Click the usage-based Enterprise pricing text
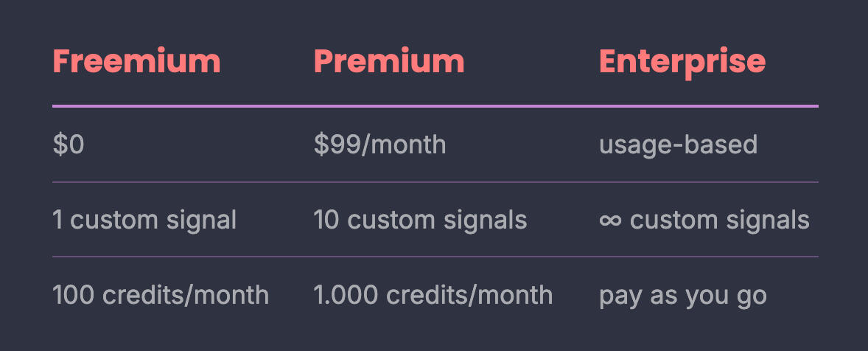This screenshot has width=868, height=351. [678, 145]
